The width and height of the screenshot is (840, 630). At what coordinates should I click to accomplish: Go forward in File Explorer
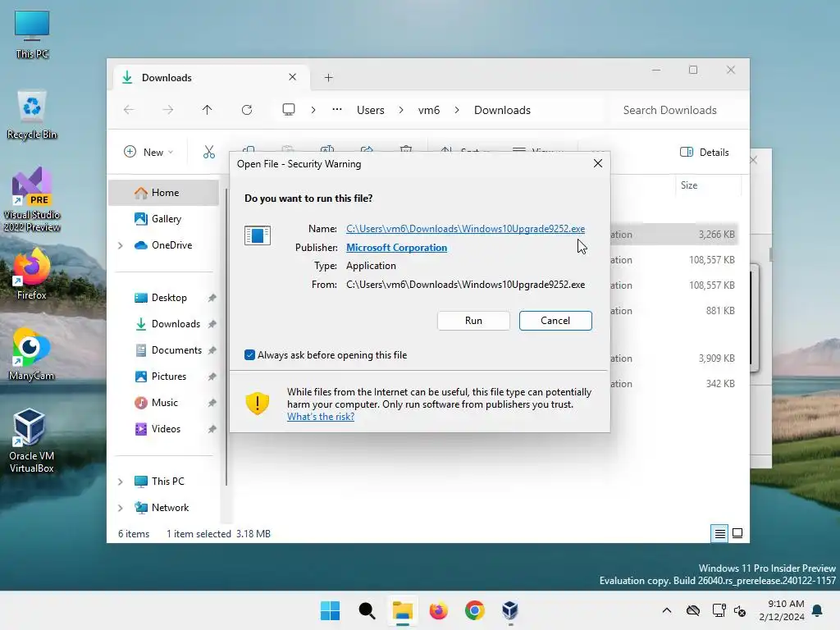coord(167,110)
